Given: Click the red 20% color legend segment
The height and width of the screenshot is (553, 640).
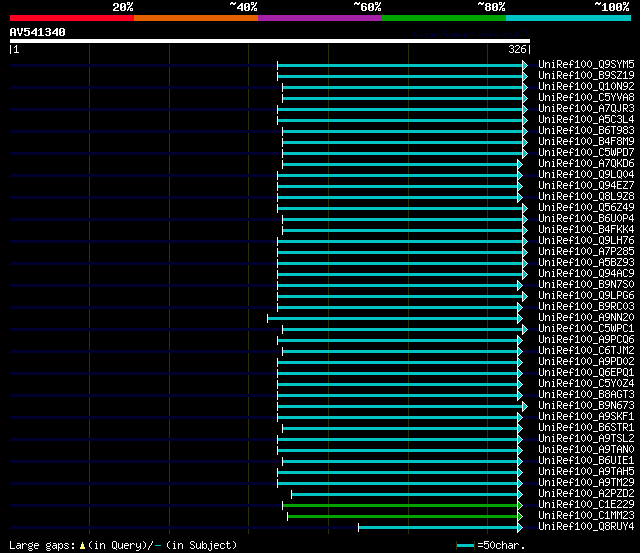Looking at the screenshot, I should pos(72,18).
